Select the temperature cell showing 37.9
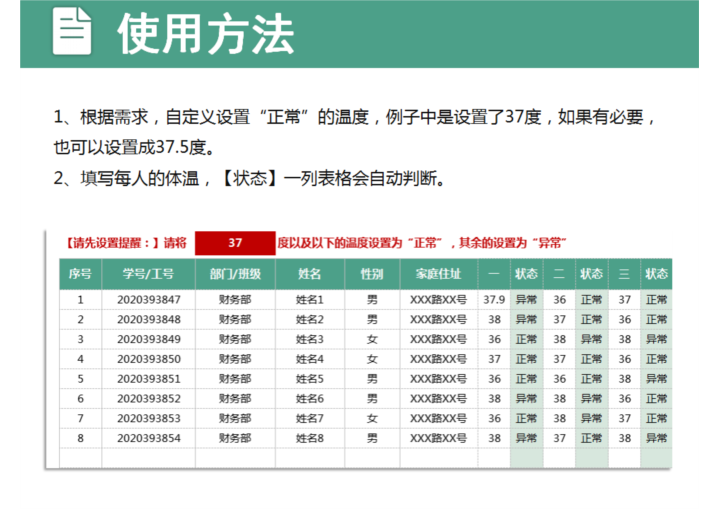Screen dimensions: 720x509 tap(494, 299)
